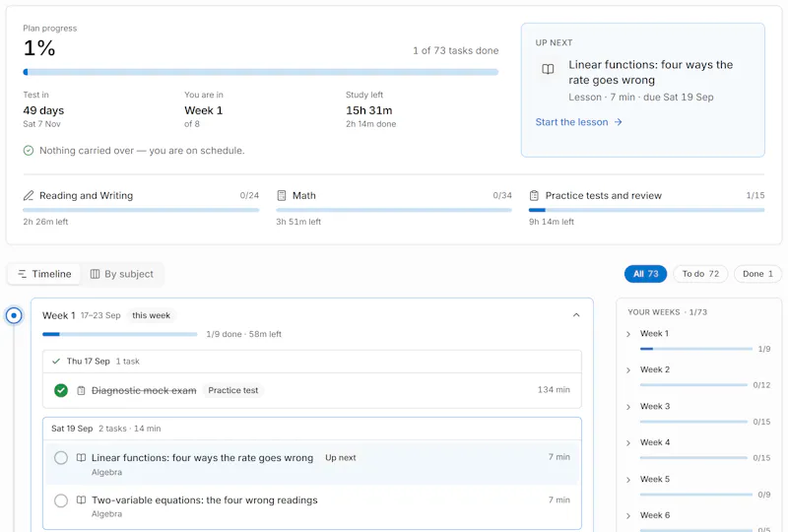Click the '15h 31m' study left value
Screen dimensions: 788x532
pos(368,110)
